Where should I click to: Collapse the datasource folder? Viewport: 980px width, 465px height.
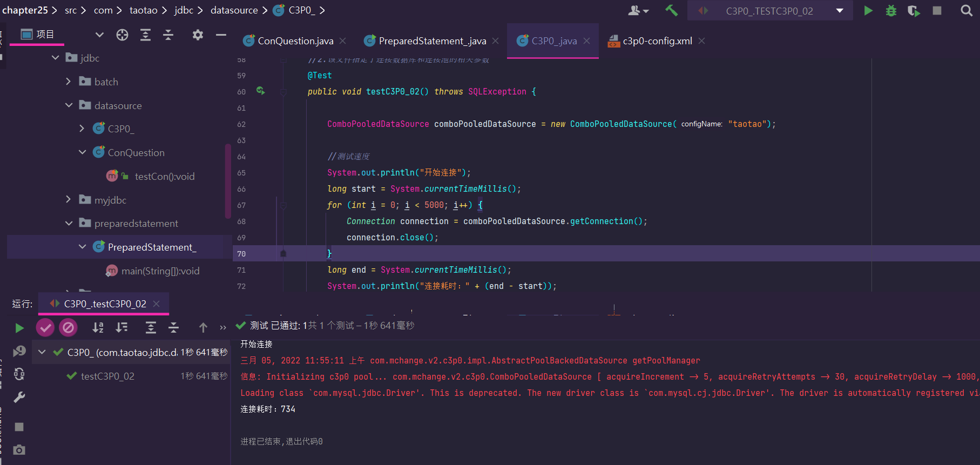(x=69, y=105)
